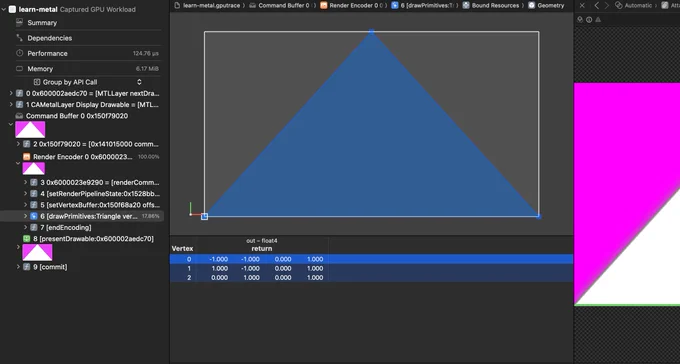This screenshot has height=364, width=680.
Task: Close the assistant editor pane
Action: click(582, 5)
